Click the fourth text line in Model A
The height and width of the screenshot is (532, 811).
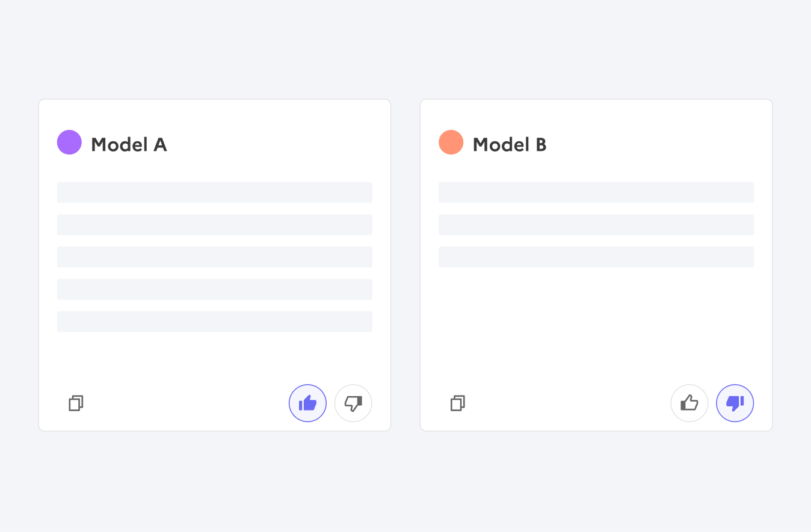(x=214, y=289)
